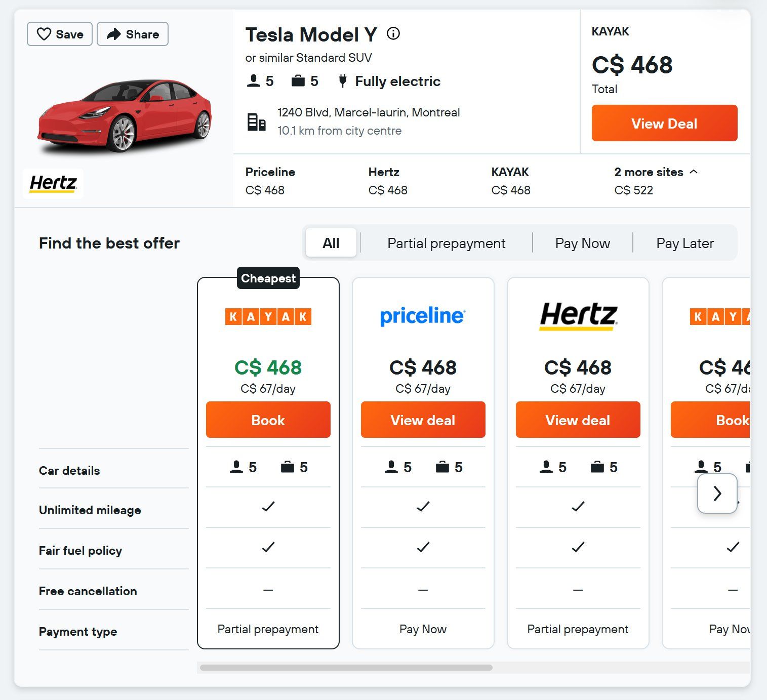
Task: Click the horizontal scrollbar under the offers
Action: 346,668
